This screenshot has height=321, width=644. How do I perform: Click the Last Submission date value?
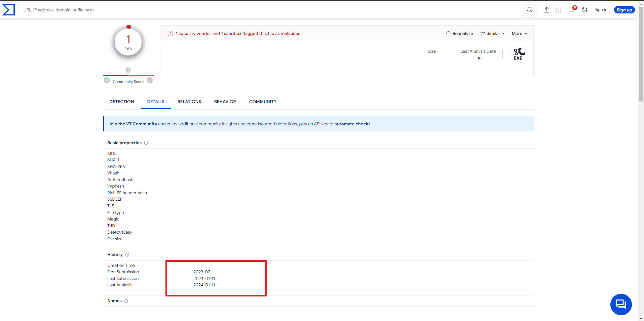click(x=204, y=279)
